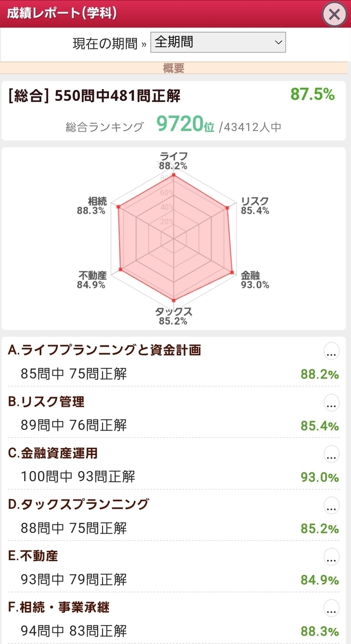Open the ellipsis menu for F.相続・事業承継
This screenshot has height=644, width=351.
332,608
